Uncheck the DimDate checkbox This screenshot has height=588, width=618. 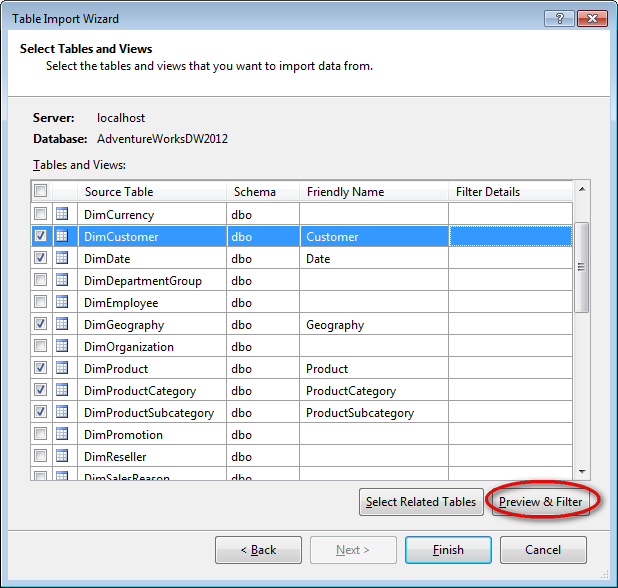(41, 258)
